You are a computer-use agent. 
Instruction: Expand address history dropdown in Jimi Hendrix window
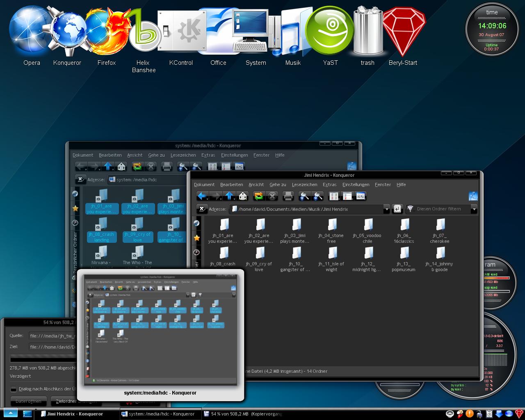tap(386, 209)
